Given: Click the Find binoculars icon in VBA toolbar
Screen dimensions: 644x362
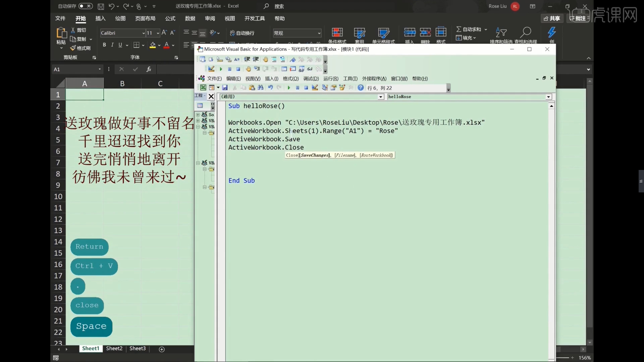Looking at the screenshot, I should (261, 88).
